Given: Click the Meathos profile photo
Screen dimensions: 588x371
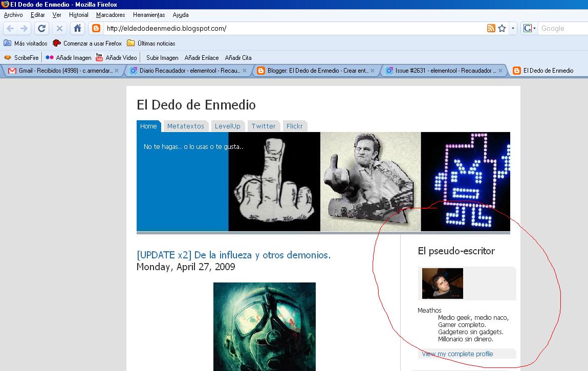Looking at the screenshot, I should click(443, 283).
